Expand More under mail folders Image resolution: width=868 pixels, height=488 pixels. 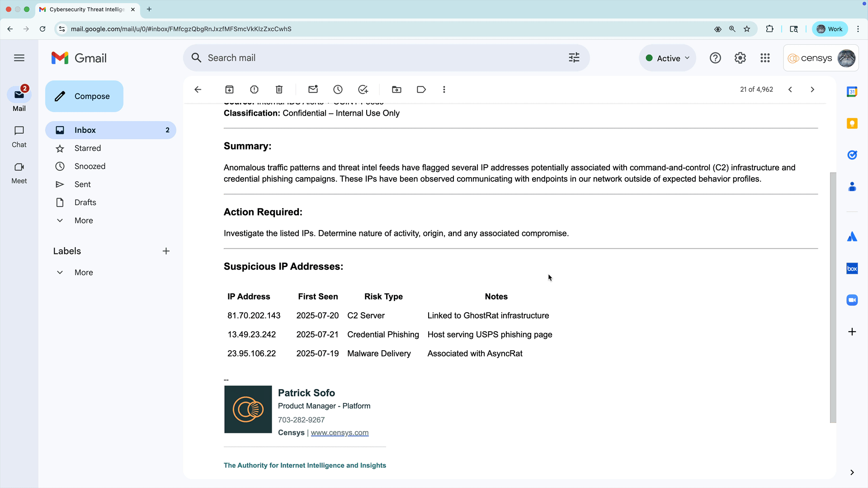[x=84, y=221]
